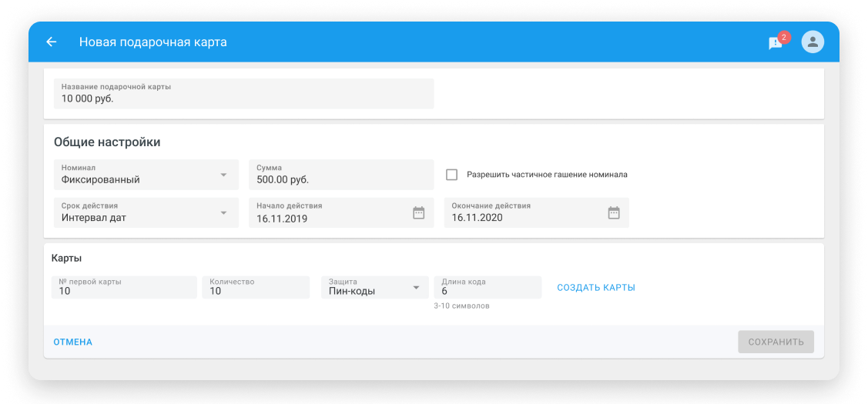Click into the Сумма field
Viewport: 868px width, 404px height.
pyautogui.click(x=341, y=175)
